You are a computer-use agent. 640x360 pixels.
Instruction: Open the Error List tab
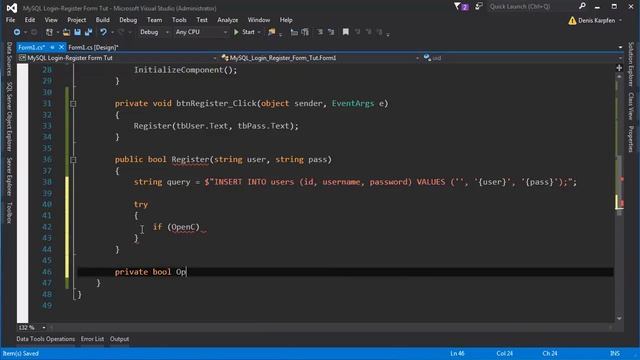(x=92, y=339)
